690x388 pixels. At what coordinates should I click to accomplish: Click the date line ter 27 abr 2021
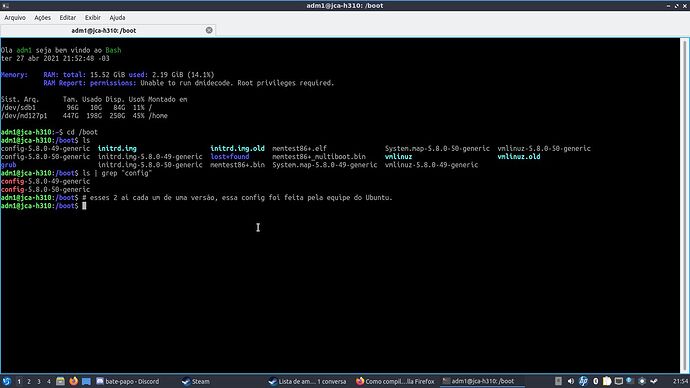[55, 59]
